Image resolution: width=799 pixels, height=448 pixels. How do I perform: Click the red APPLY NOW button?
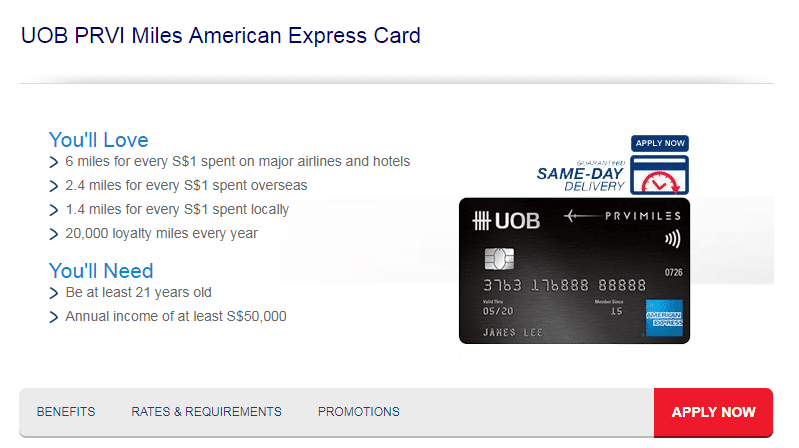pos(713,412)
